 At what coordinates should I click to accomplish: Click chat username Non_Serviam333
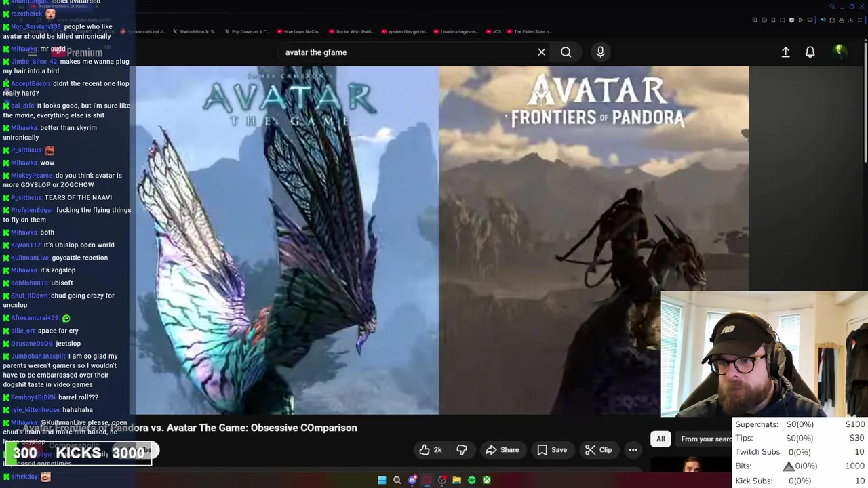click(x=36, y=27)
